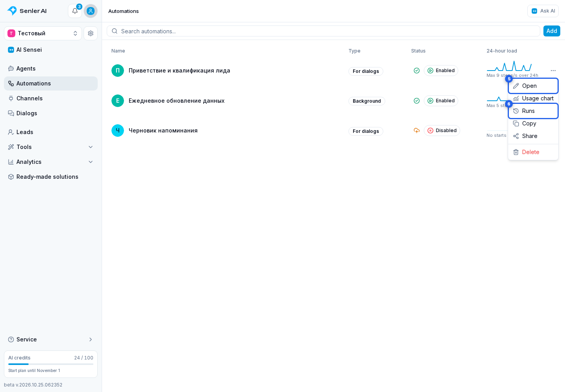
Task: Choose Share in the context menu
Action: pyautogui.click(x=533, y=136)
